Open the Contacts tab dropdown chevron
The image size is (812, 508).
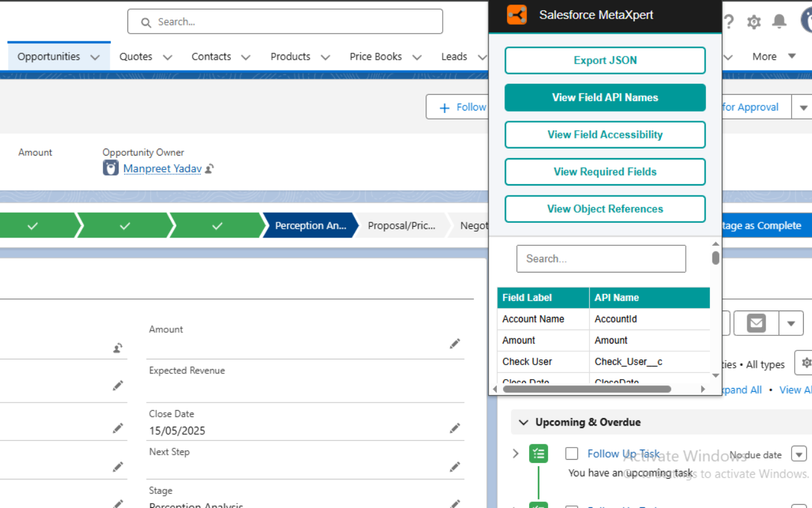pos(246,57)
